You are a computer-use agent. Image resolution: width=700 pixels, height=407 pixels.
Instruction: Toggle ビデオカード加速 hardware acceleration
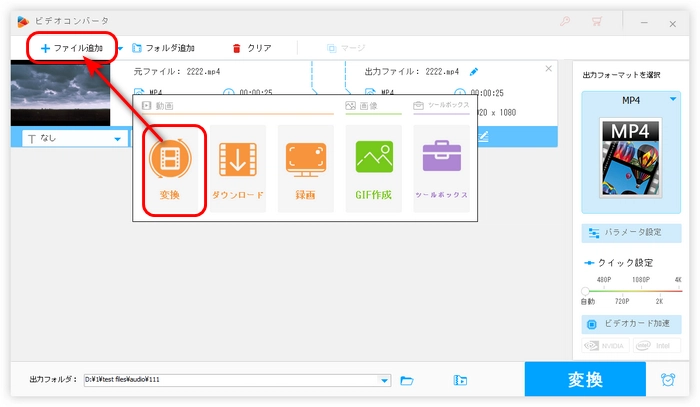[x=631, y=324]
